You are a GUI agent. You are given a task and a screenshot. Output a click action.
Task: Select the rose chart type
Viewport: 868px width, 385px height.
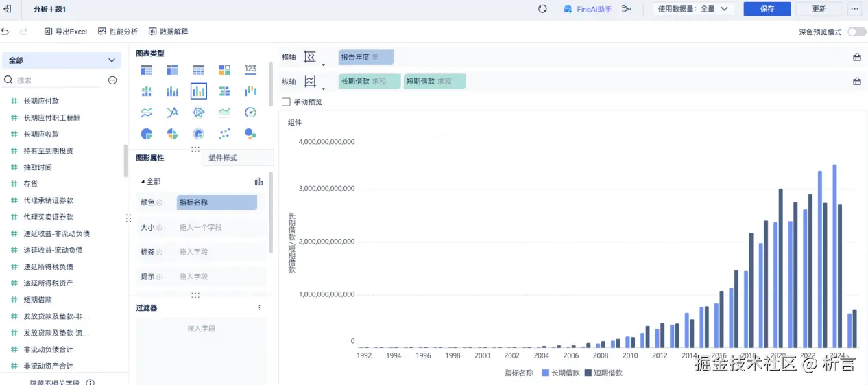click(x=172, y=134)
